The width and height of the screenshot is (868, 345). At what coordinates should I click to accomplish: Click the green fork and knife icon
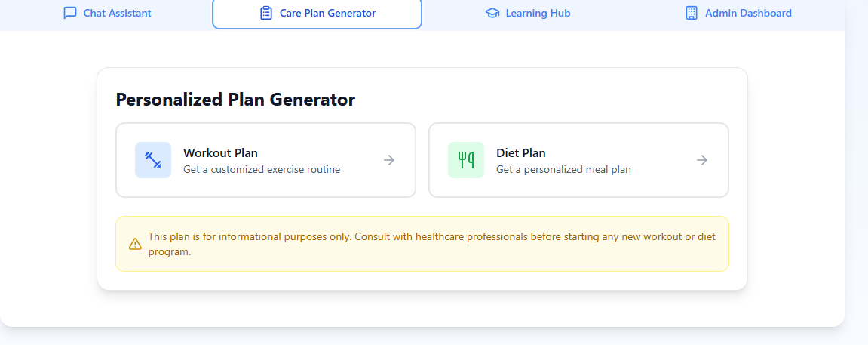coord(466,160)
